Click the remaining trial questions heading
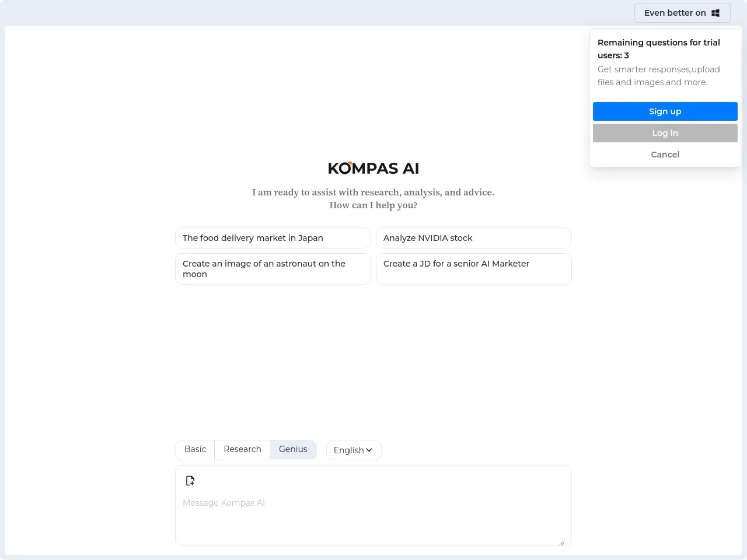Image resolution: width=747 pixels, height=560 pixels. pyautogui.click(x=658, y=49)
